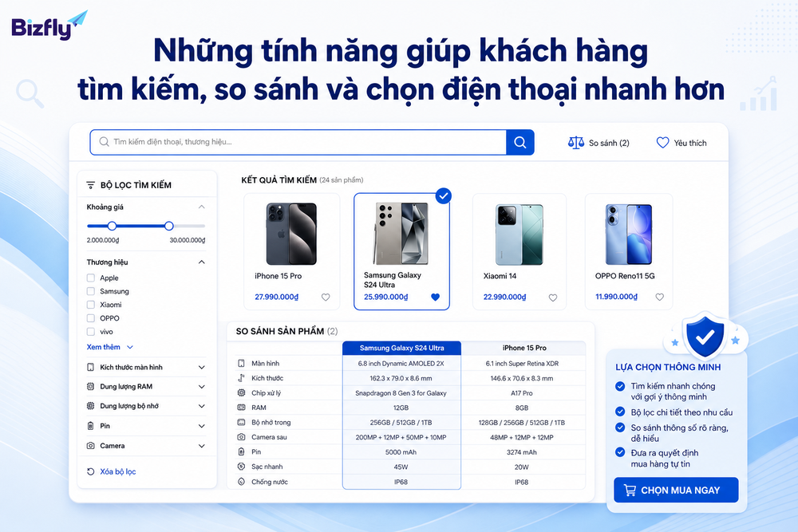Open the Yêu thích menu label
798x532 pixels.
[690, 143]
